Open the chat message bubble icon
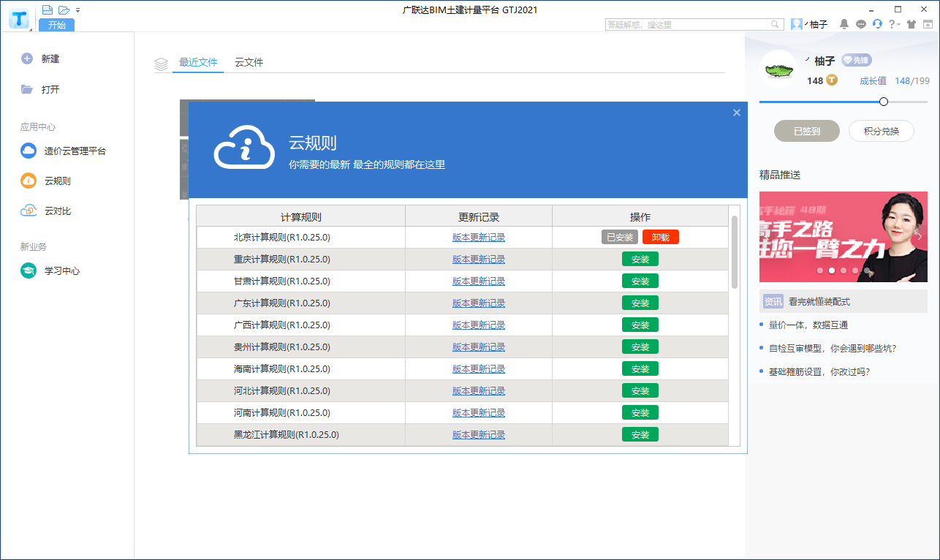This screenshot has width=940, height=560. pos(860,24)
